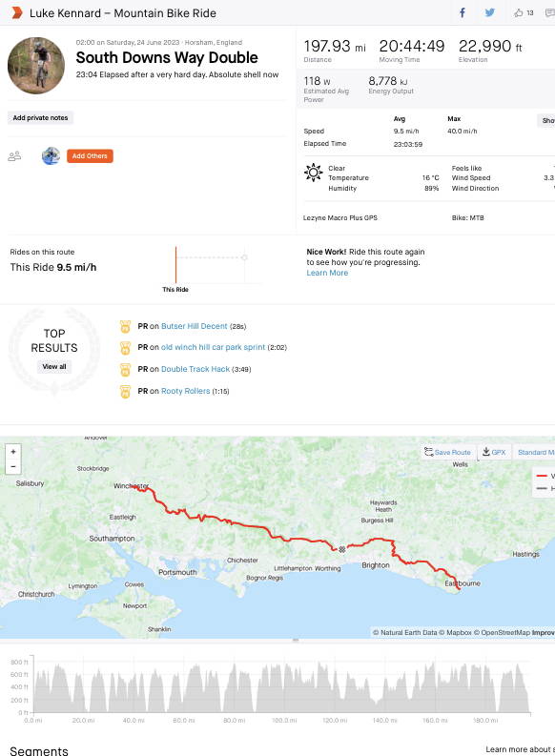Open the Standard Map style dropdown
The image size is (555, 756).
pos(534,452)
